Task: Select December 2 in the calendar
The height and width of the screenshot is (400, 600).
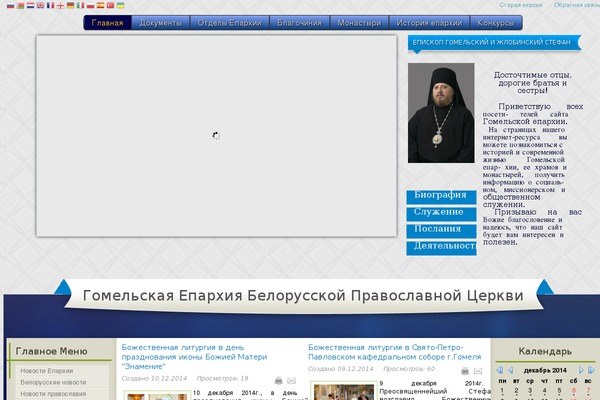Action: [516, 390]
